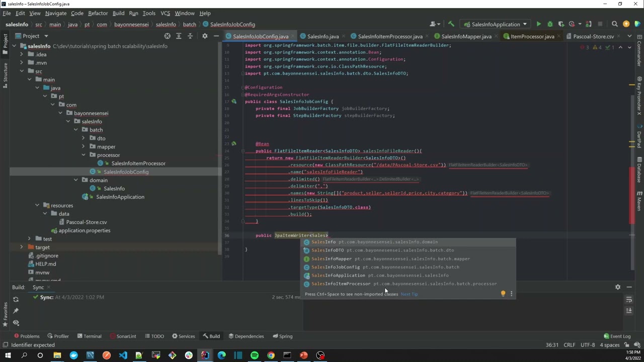
Task: Open Chrome from the taskbar
Action: pyautogui.click(x=271, y=355)
